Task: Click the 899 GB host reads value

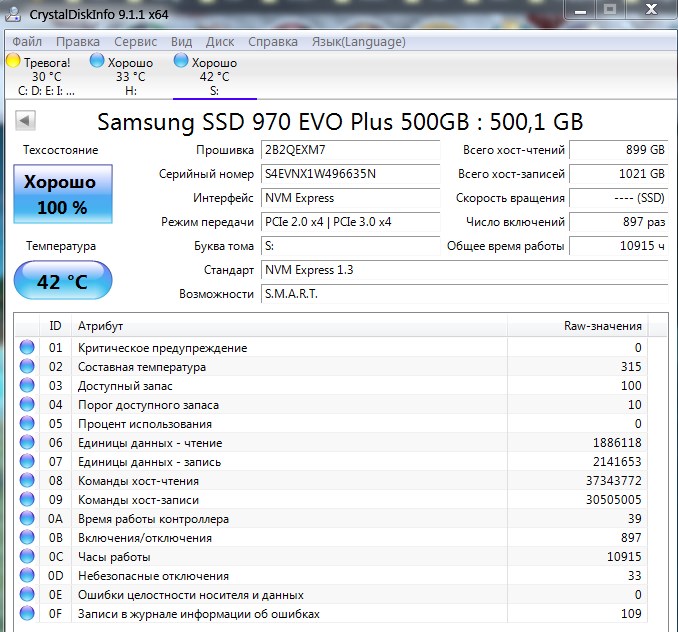Action: 619,150
